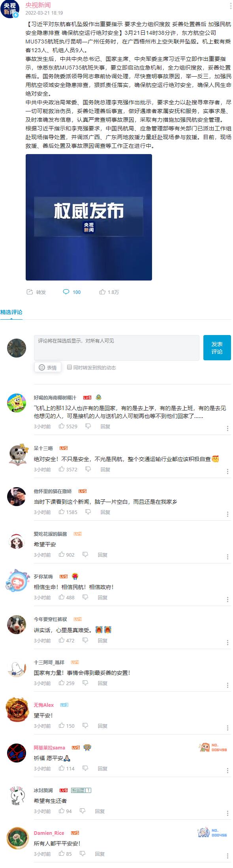The height and width of the screenshot is (868, 233).
Task: Like 无悔Alex's comment with 150 likes
Action: coord(62,725)
